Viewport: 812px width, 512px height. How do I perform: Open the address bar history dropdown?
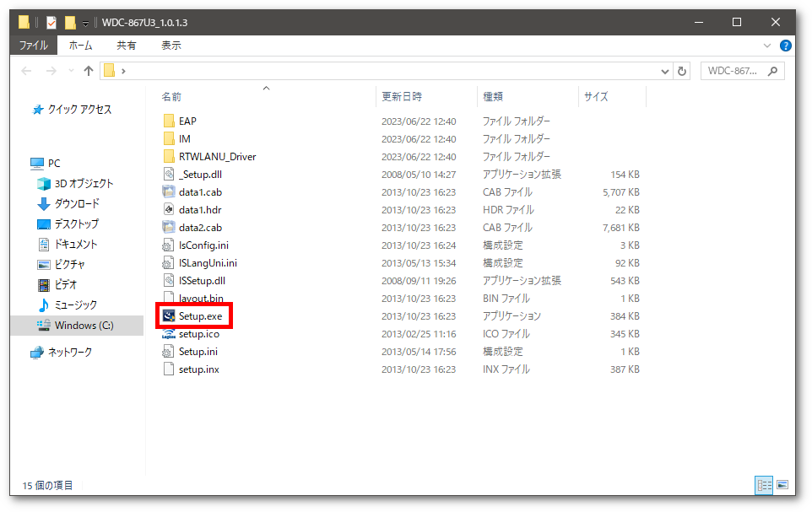click(665, 72)
